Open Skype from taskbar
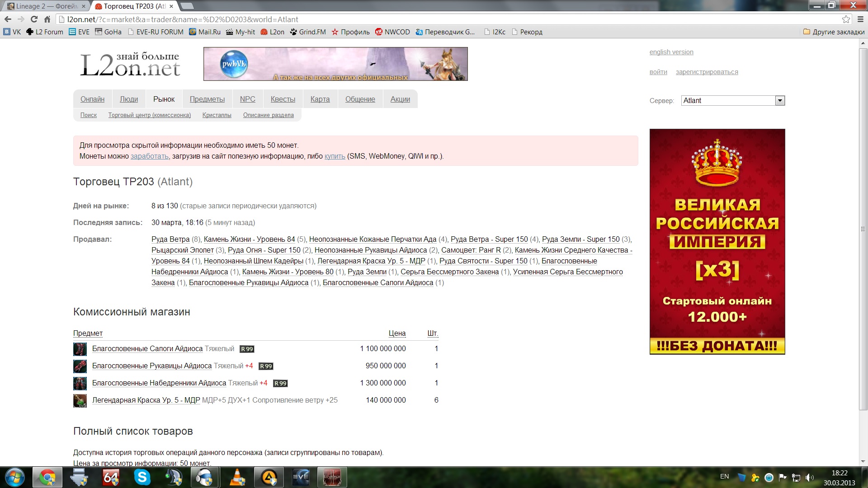 142,477
